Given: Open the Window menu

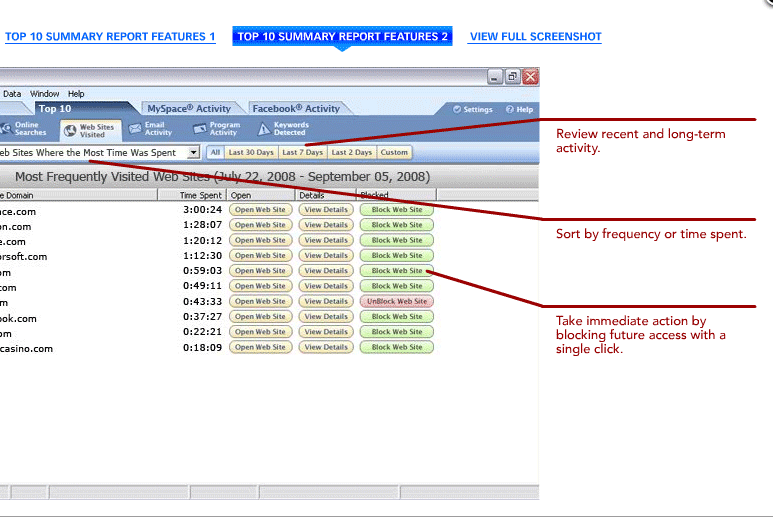Looking at the screenshot, I should click(44, 94).
